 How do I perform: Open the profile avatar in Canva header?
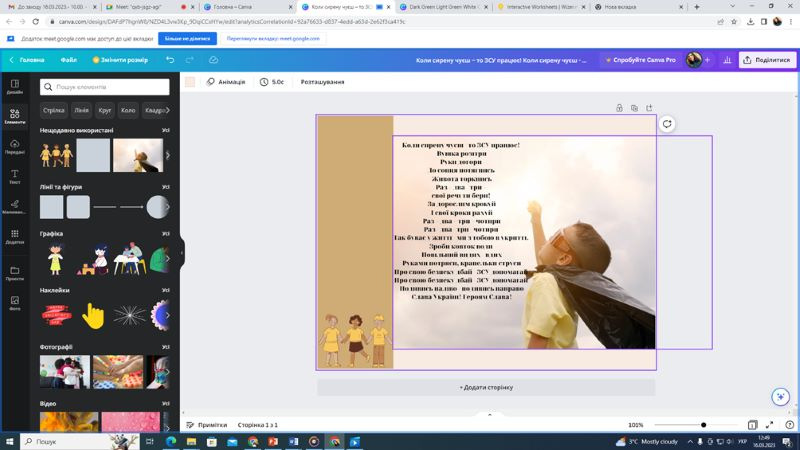[x=693, y=60]
